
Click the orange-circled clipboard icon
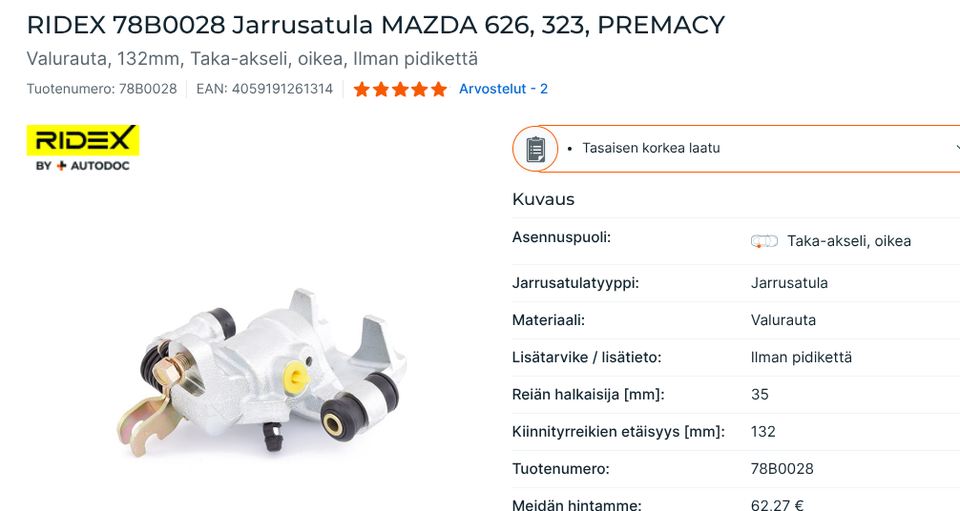535,149
